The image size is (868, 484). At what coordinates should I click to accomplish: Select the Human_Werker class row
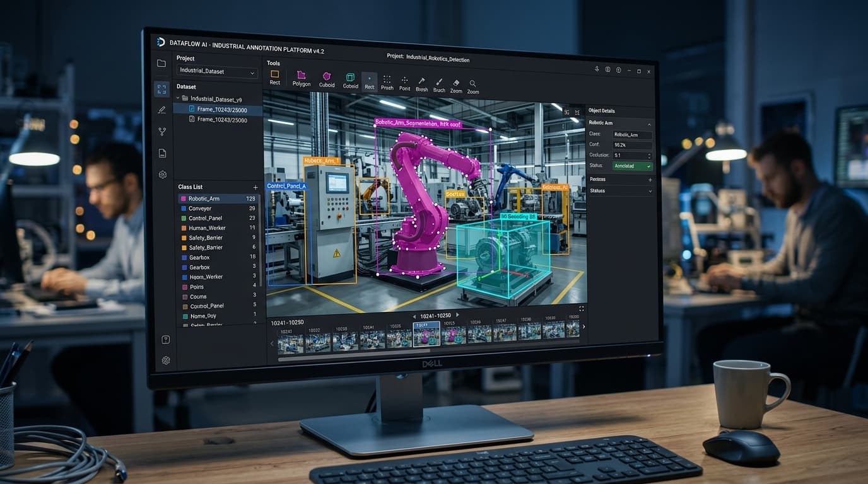point(218,228)
